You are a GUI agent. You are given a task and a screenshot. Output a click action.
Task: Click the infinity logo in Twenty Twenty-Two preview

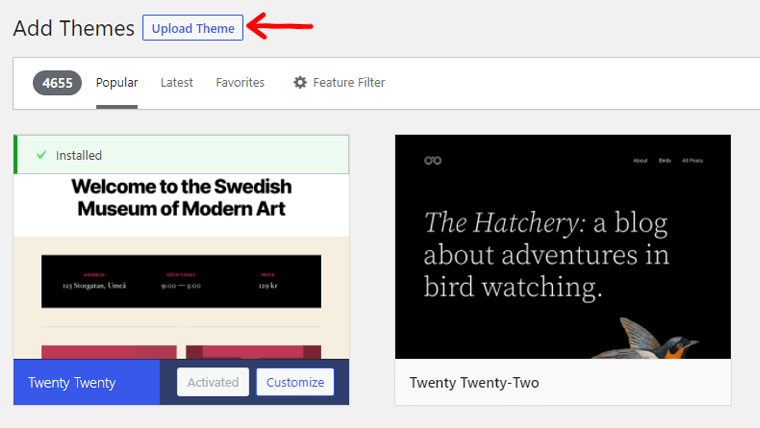[433, 160]
